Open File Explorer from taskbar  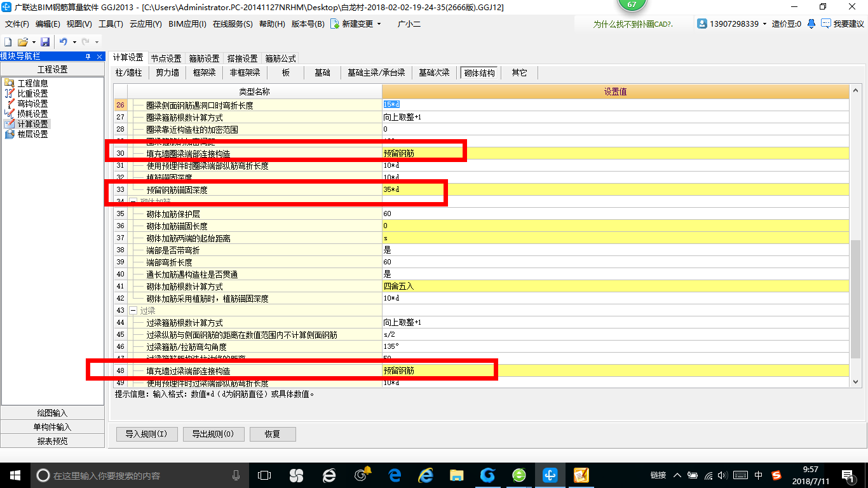coord(456,475)
